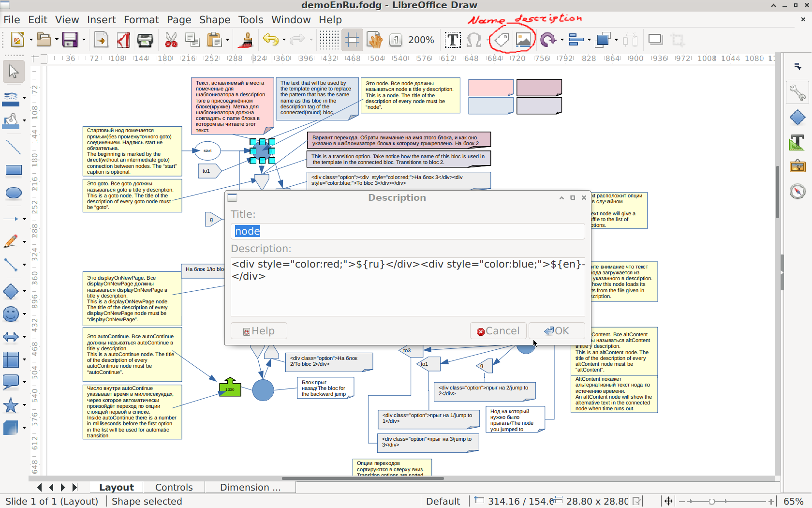Expand Basic Shapes dropdown arrow
This screenshot has height=508, width=812.
pyautogui.click(x=24, y=291)
